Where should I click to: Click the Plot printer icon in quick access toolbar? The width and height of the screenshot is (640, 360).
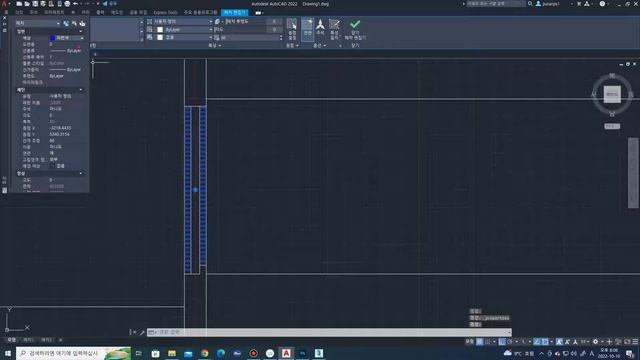(x=67, y=4)
